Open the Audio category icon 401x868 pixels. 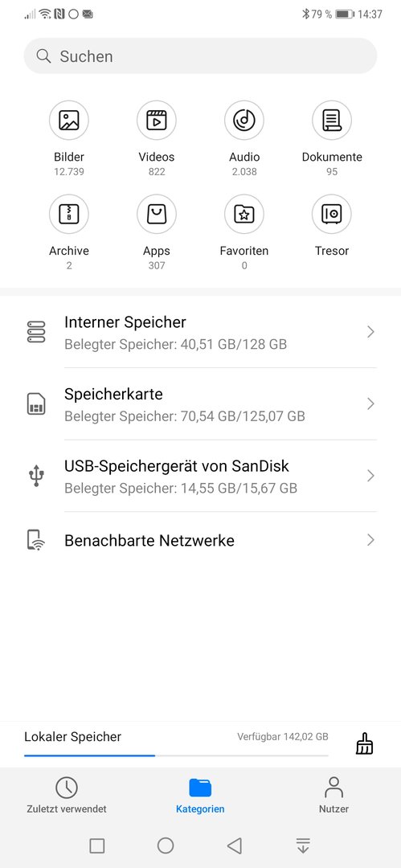[244, 120]
